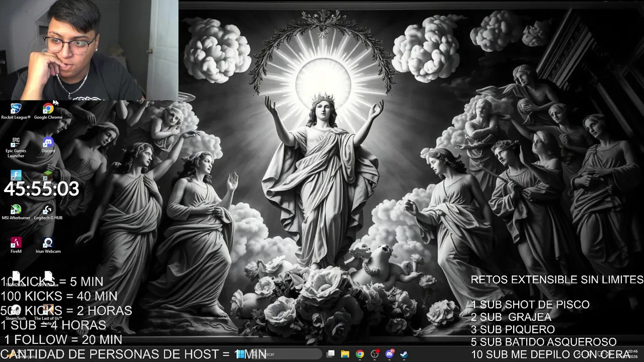Open the Logitech G HUB desktop icon
This screenshot has width=644, height=362.
(48, 212)
